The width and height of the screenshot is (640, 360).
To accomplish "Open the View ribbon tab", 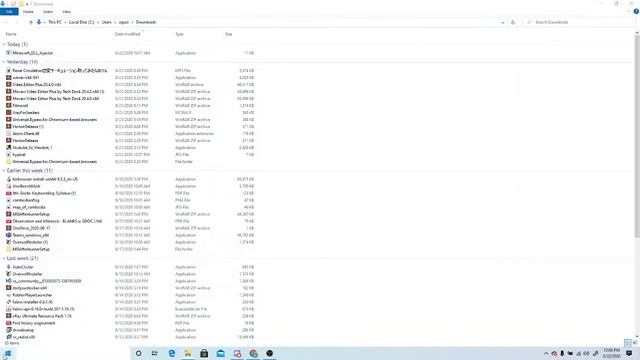I will coord(67,12).
